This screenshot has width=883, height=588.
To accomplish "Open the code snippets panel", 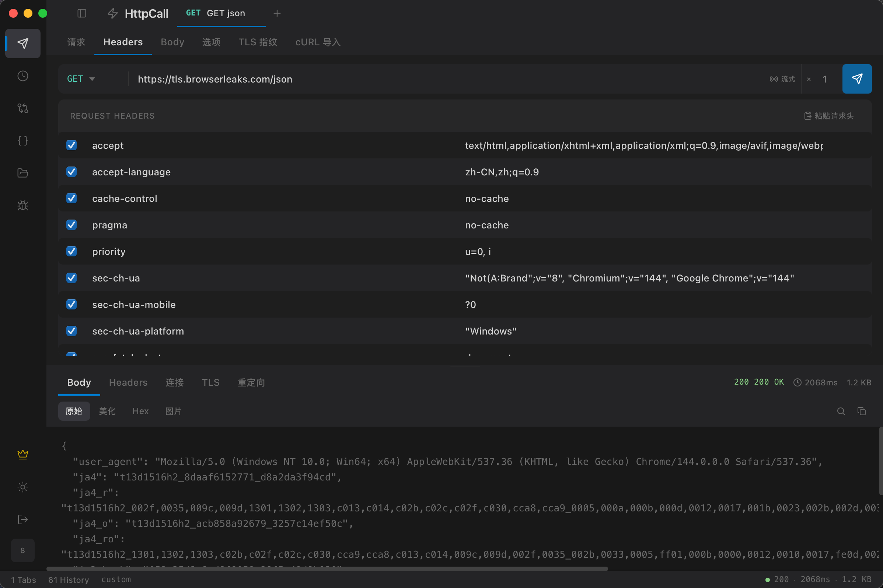I will (x=22, y=141).
